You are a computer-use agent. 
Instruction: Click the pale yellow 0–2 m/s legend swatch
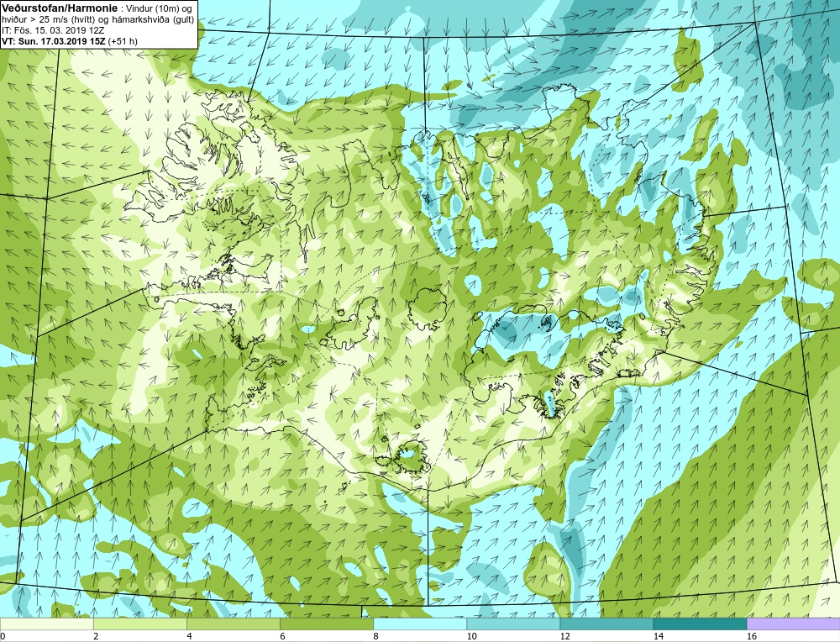pyautogui.click(x=47, y=624)
